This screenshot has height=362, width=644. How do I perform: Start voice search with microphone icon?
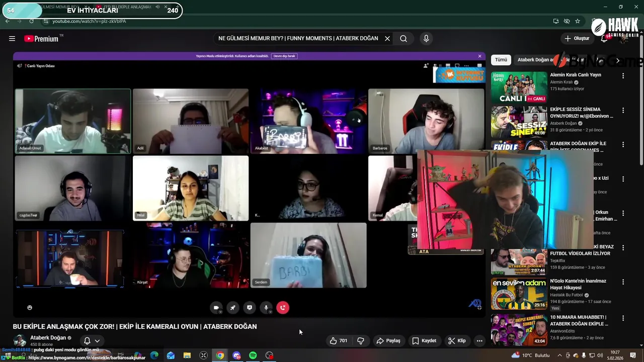(426, 38)
